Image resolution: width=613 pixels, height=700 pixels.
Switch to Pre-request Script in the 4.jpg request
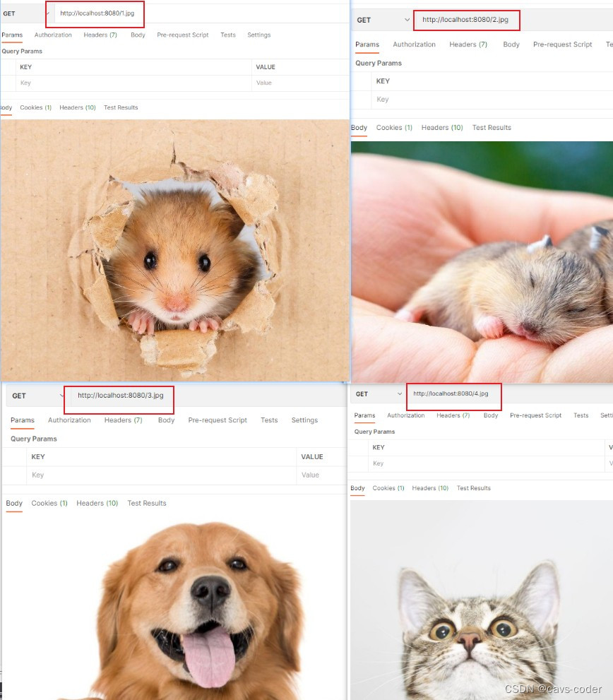(x=536, y=415)
